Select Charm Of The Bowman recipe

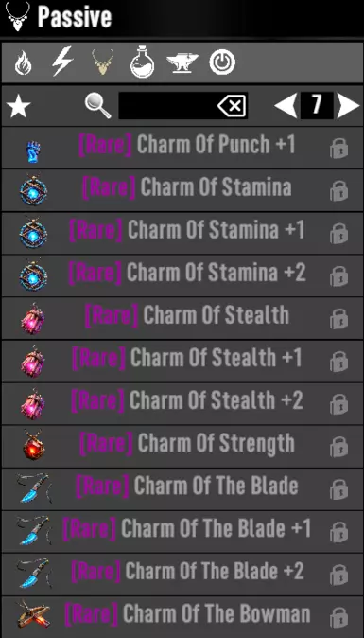pyautogui.click(x=182, y=617)
